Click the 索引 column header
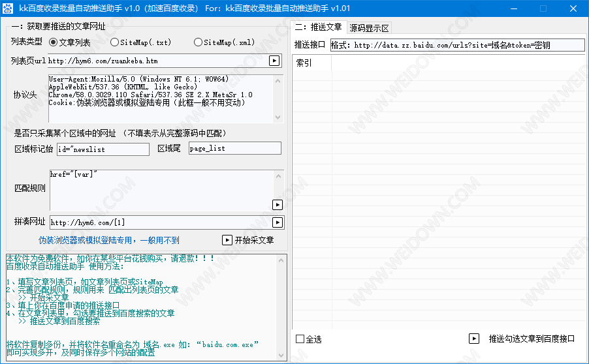 [x=311, y=63]
